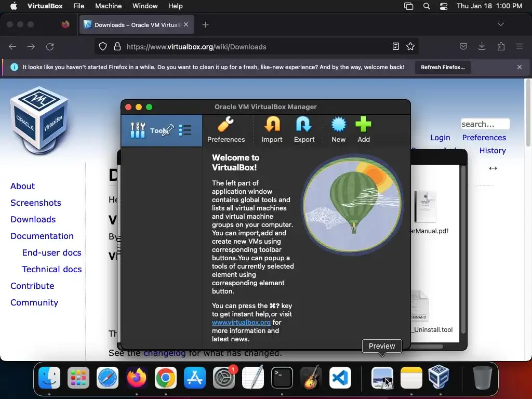Click the Save to Pocket icon
532x399 pixels.
463,46
